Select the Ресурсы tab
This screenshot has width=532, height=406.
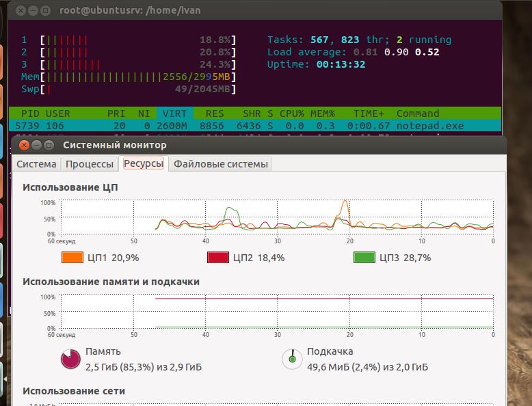pos(144,164)
